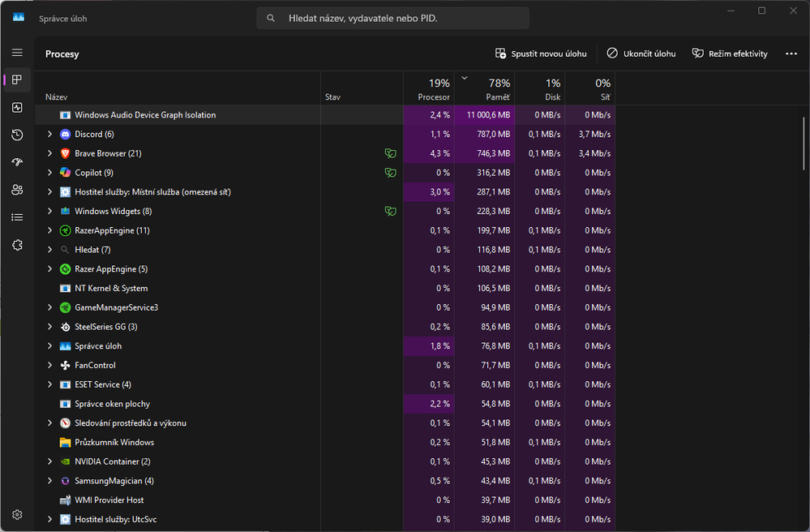Viewport: 810px width, 532px height.
Task: Minimize the Task Manager window
Action: click(x=731, y=11)
